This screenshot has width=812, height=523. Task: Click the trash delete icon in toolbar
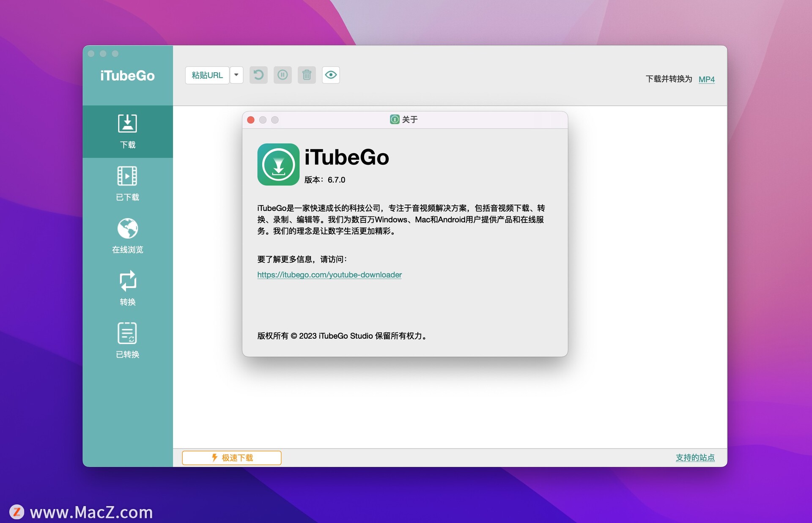(x=307, y=75)
